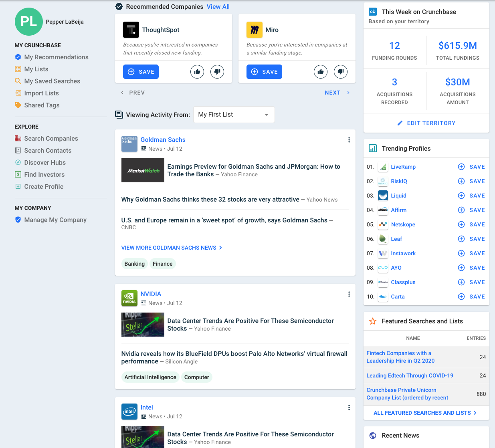495x448 pixels.
Task: Click the Affirm logo in Trending Profiles
Action: [383, 210]
